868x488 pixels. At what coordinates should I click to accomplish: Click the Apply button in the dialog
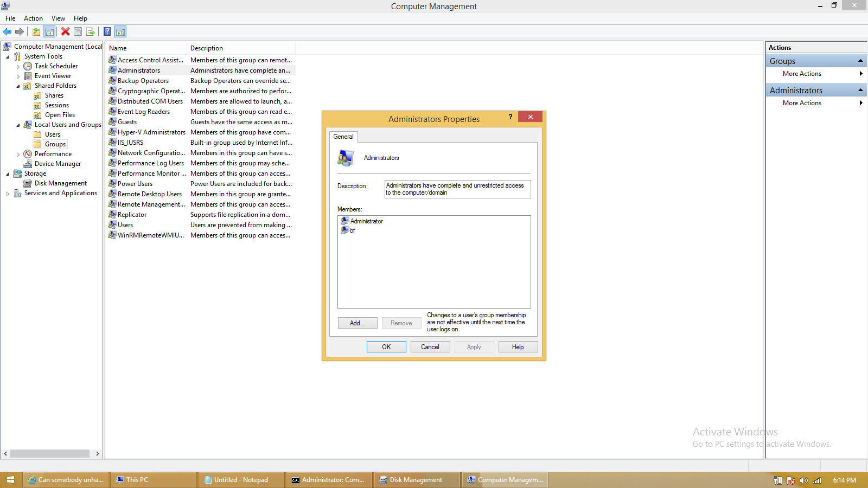pos(474,347)
